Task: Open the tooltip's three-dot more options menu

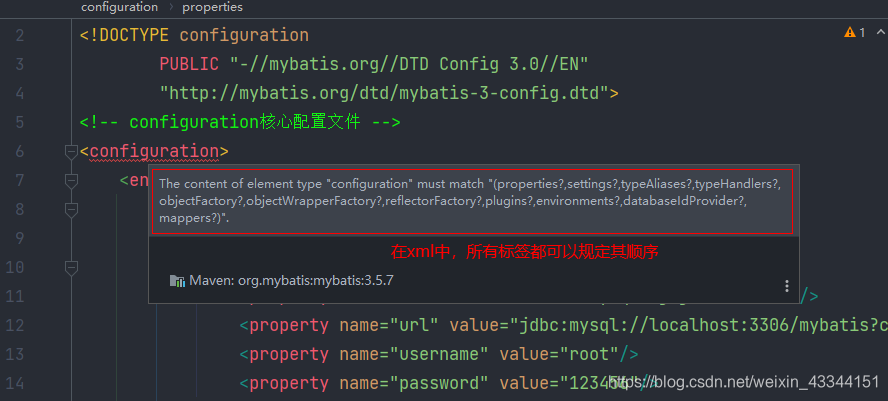Action: pos(787,286)
